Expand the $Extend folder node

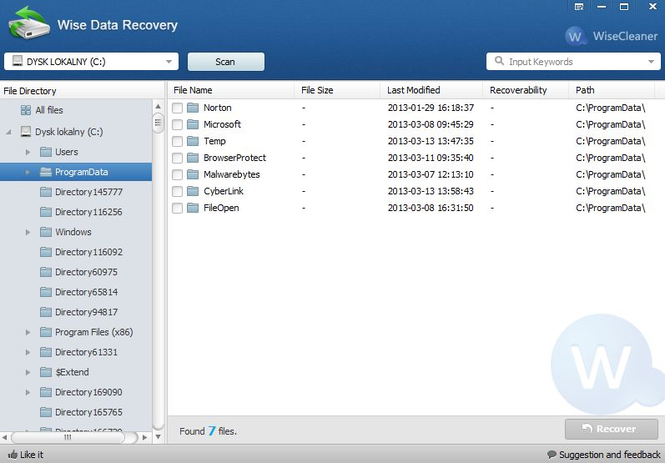[x=28, y=372]
